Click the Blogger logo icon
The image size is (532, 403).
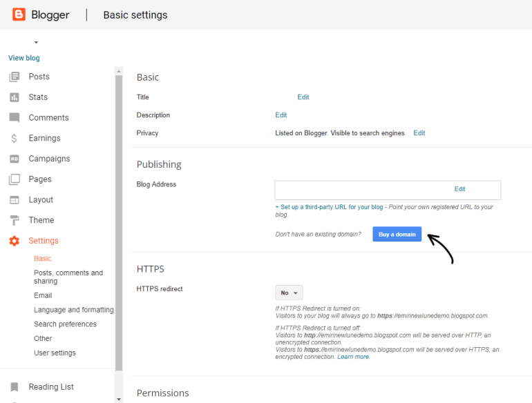19,14
